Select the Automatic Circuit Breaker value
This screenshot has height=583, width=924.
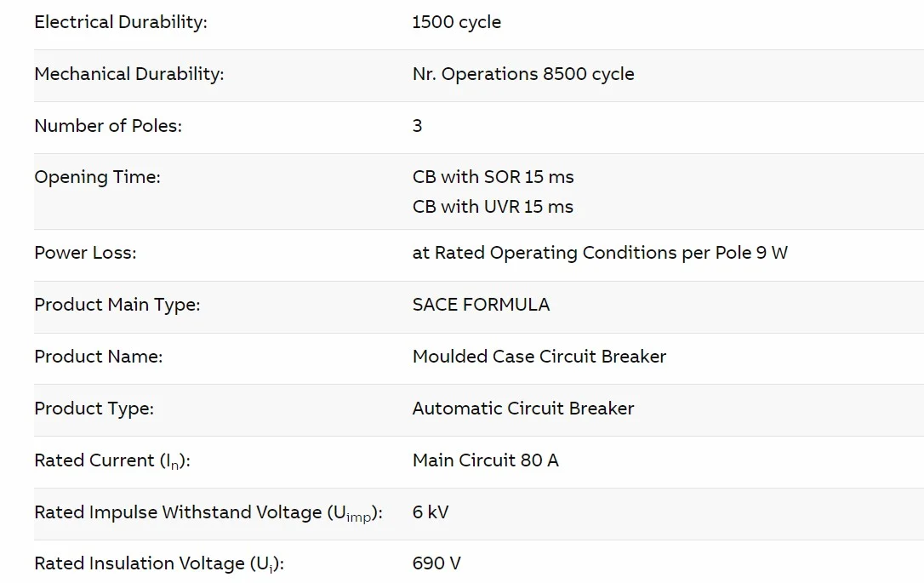[523, 409]
